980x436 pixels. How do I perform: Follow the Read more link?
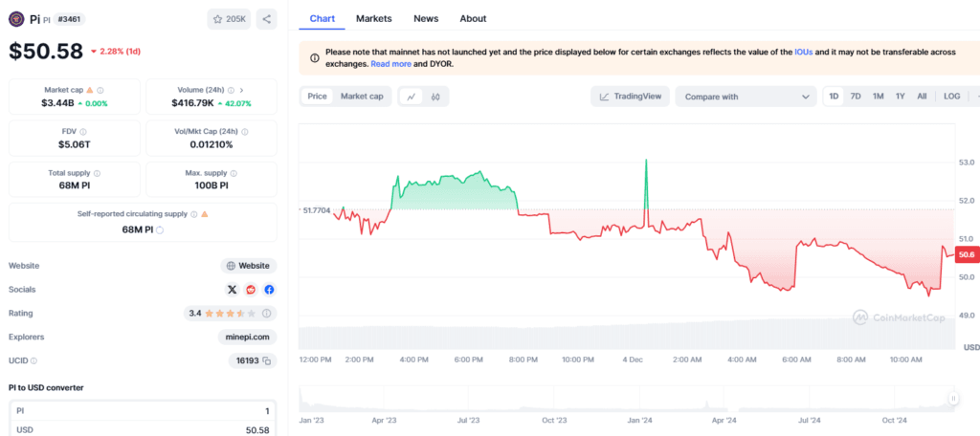click(390, 64)
